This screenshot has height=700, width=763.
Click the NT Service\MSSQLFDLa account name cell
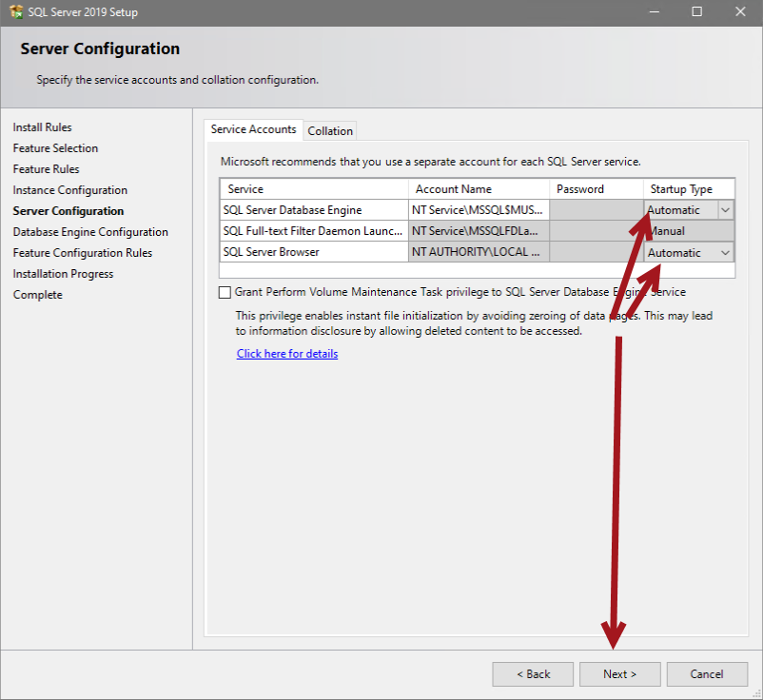(479, 231)
